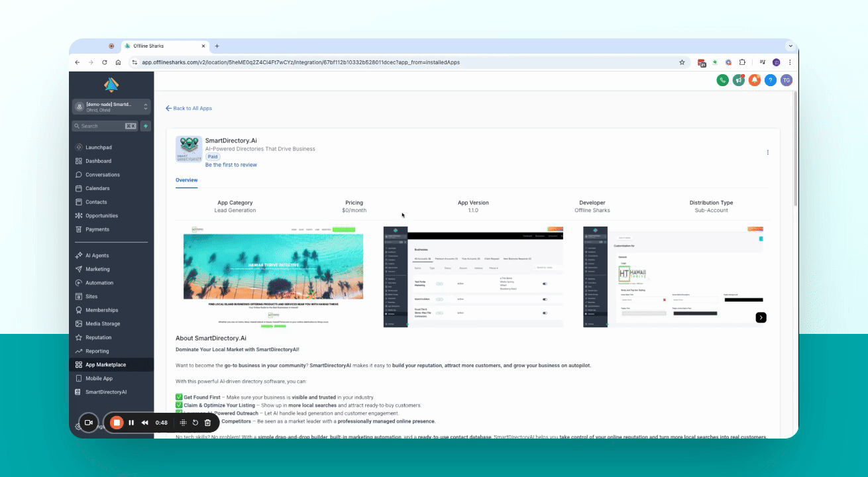Go back in browser history
Image resolution: width=868 pixels, height=477 pixels.
pos(78,62)
